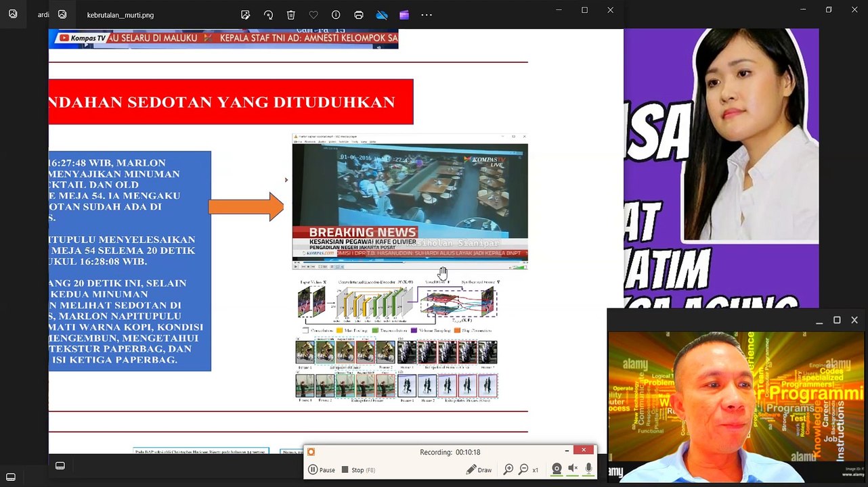Maximize the webcam overlay window
This screenshot has width=868, height=487.
pos(837,321)
